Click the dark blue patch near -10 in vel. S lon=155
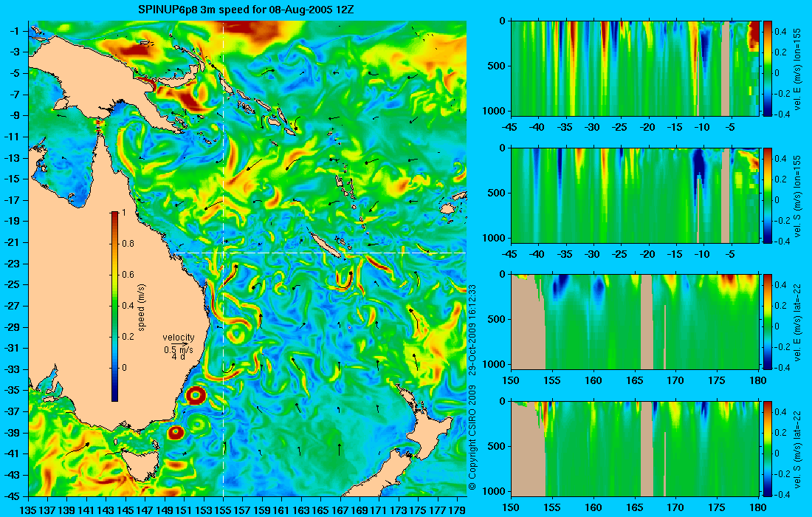Image resolution: width=812 pixels, height=517 pixels. [699, 168]
